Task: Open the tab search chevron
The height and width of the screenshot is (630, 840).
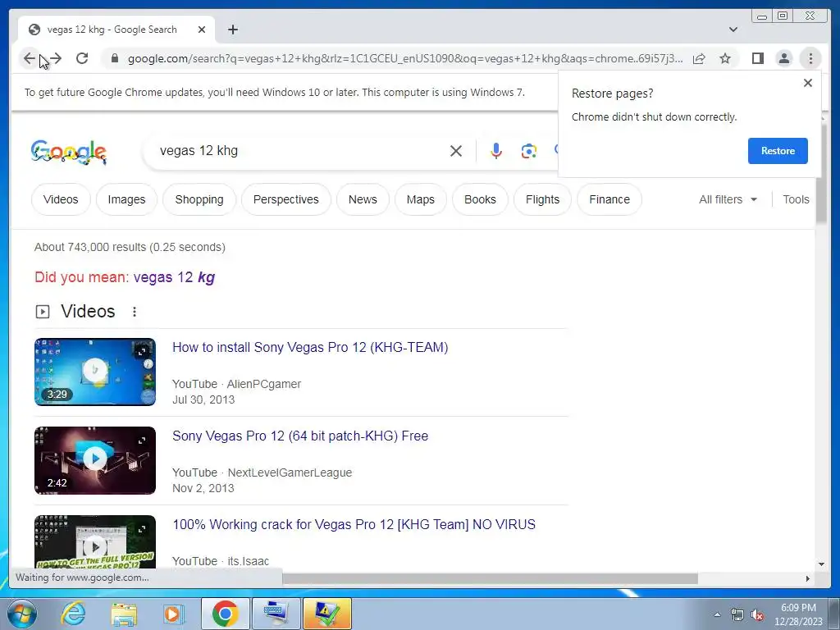Action: coord(733,30)
